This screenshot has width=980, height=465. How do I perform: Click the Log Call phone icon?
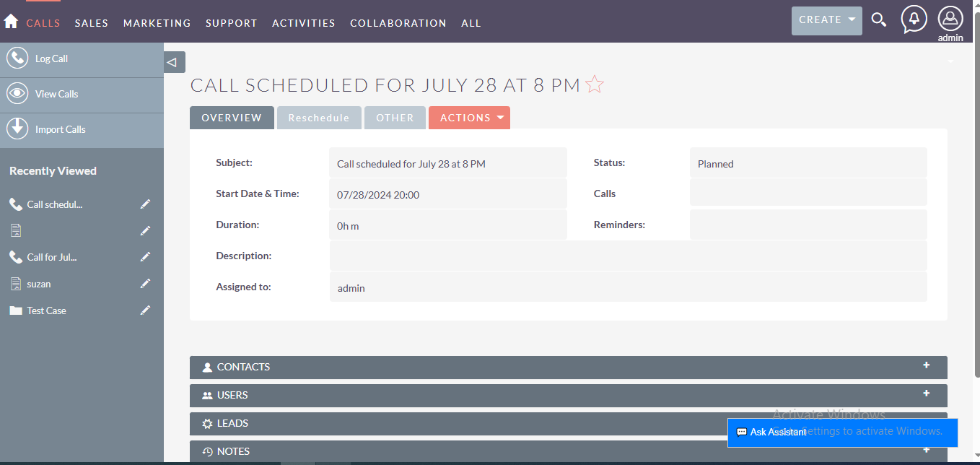[x=17, y=58]
